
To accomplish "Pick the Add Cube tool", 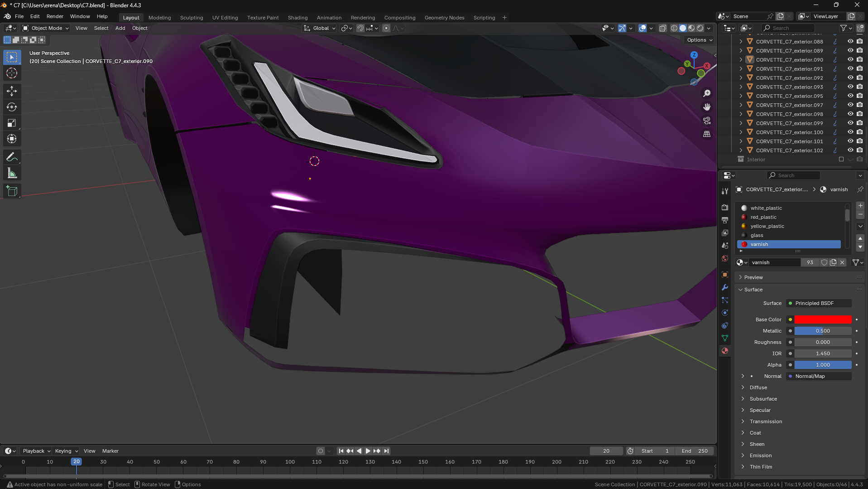I will pos(12,191).
